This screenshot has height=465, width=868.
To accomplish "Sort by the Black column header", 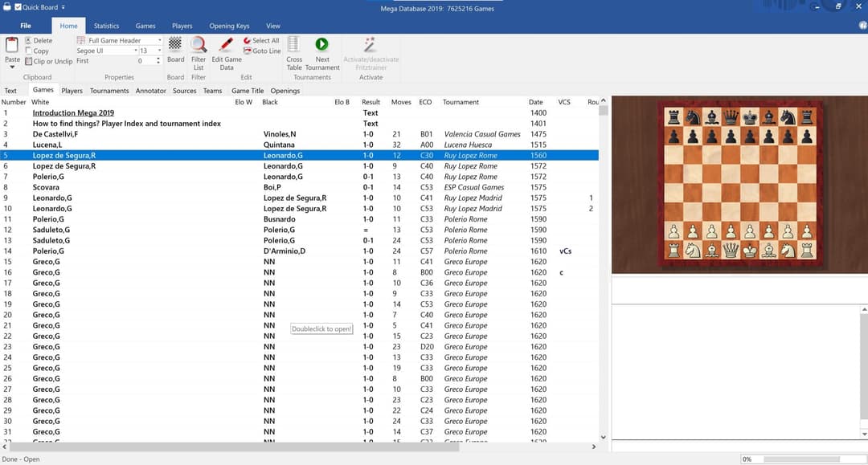I will [269, 102].
